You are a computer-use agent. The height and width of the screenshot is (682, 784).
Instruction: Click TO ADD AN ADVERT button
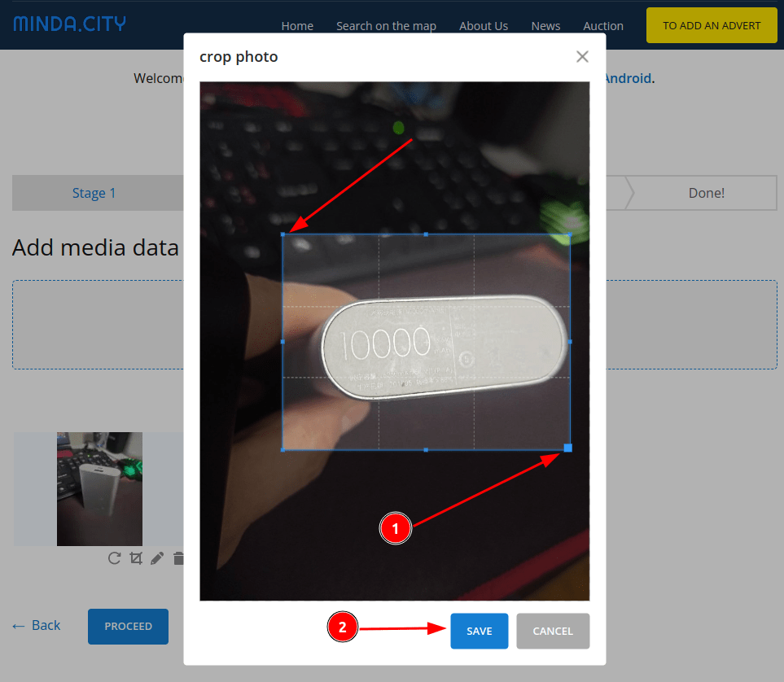(x=712, y=25)
